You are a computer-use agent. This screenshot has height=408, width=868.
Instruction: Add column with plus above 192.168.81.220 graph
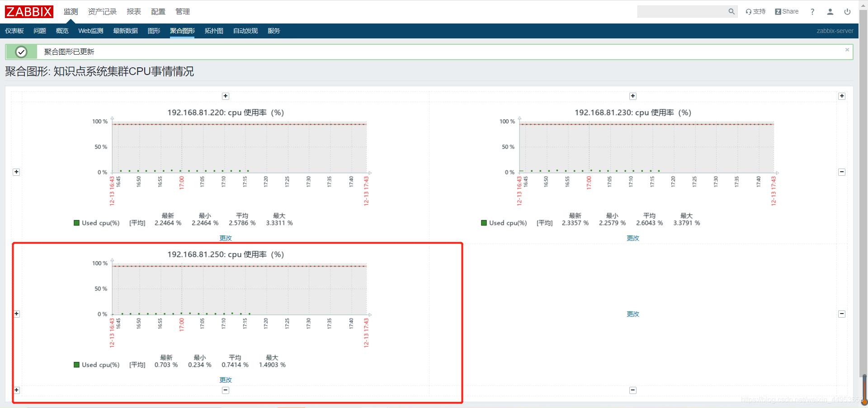tap(226, 96)
